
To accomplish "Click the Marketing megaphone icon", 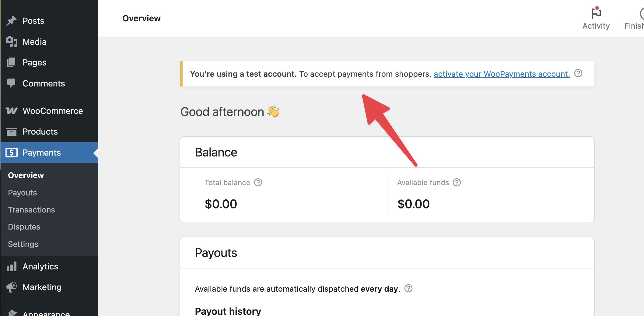I will pos(12,287).
